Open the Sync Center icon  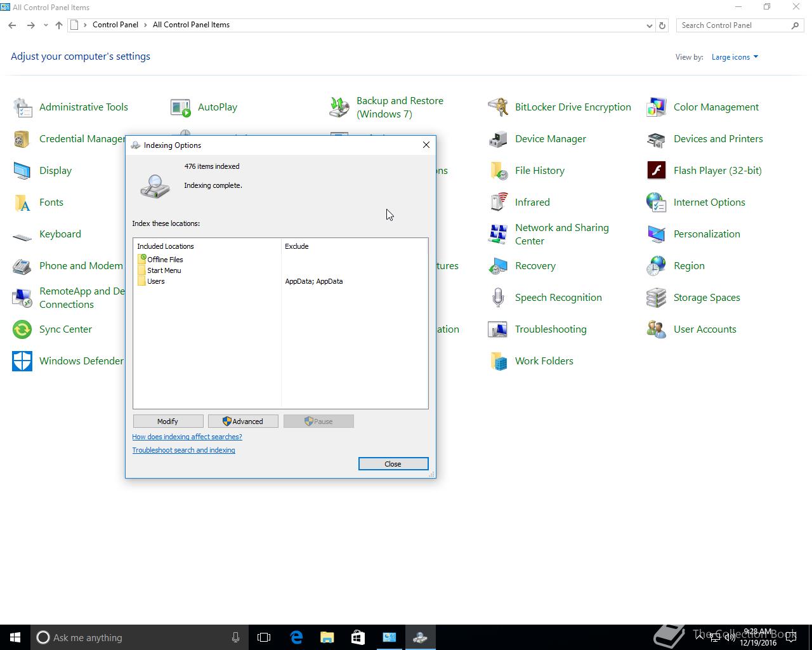[x=22, y=329]
